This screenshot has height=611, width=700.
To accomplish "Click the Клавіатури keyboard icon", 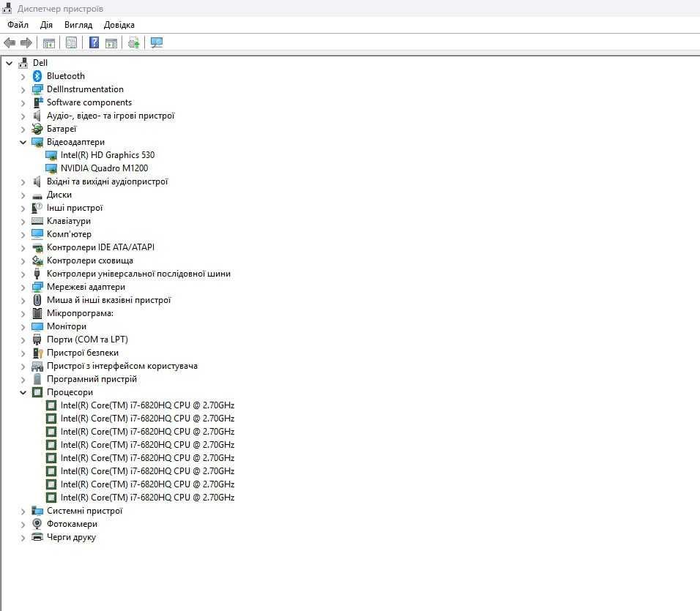I will click(x=37, y=221).
